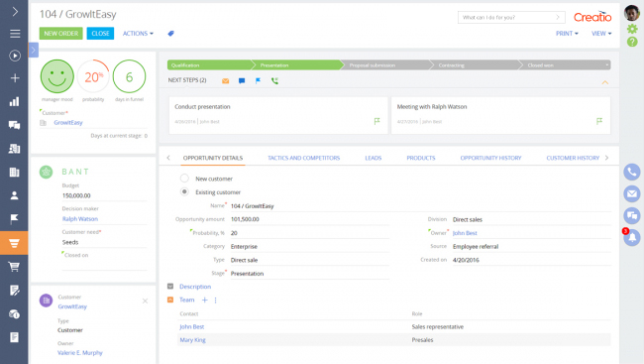644x364 pixels.
Task: Click the 'What can I do for you?' search field
Action: (x=511, y=17)
